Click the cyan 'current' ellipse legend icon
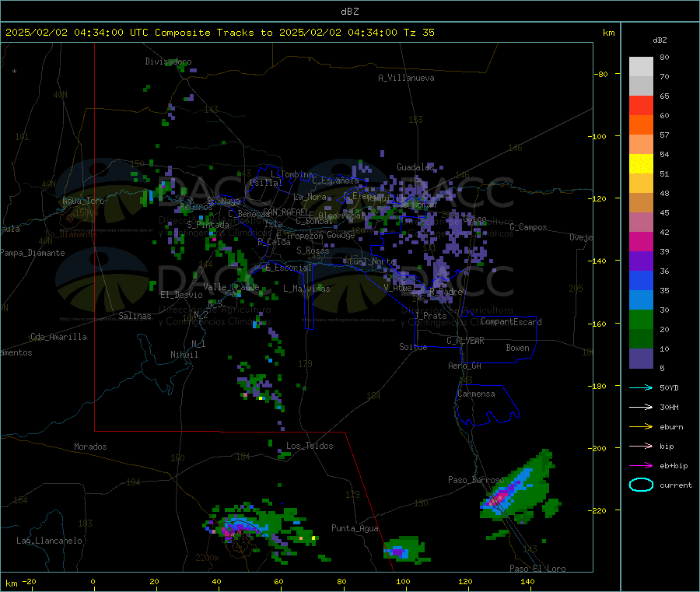This screenshot has width=700, height=592. point(641,485)
